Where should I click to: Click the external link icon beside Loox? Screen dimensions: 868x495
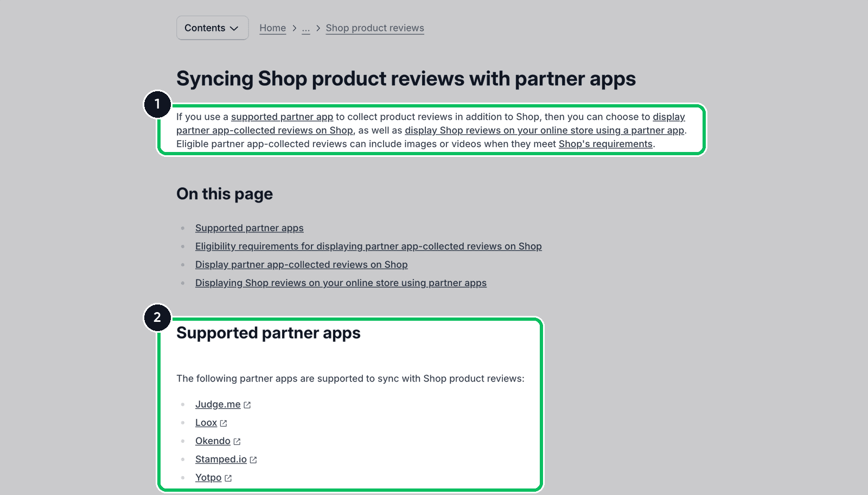point(224,423)
